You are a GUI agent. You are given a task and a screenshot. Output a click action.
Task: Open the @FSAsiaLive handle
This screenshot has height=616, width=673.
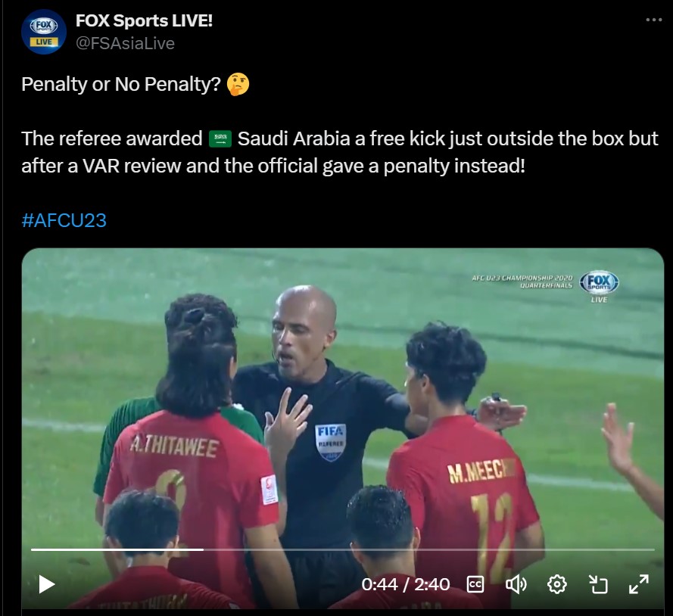(126, 43)
